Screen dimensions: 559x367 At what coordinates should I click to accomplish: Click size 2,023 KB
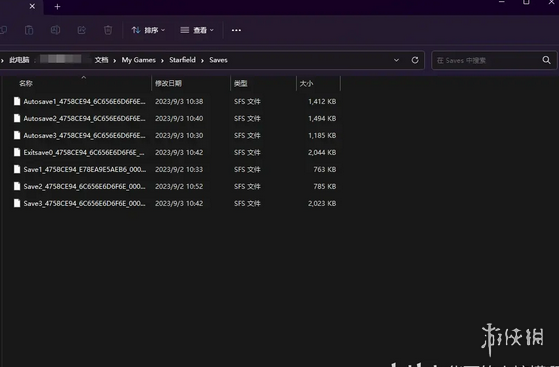point(322,203)
